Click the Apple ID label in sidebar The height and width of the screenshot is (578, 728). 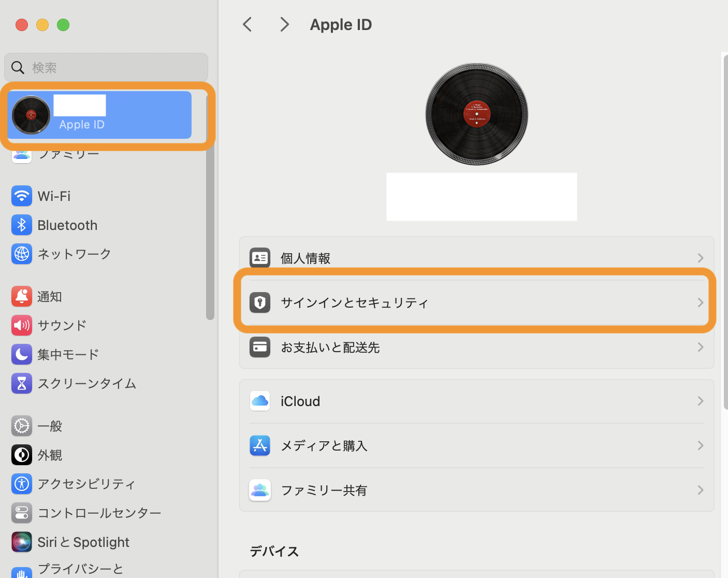point(82,125)
